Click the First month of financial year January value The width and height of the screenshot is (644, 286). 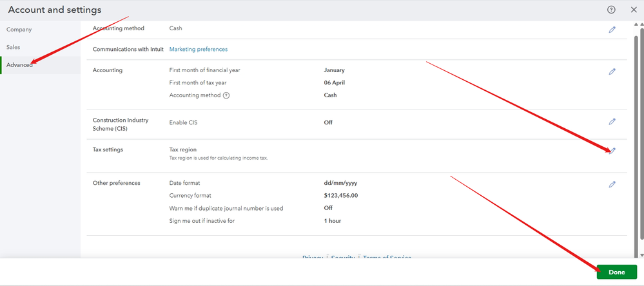click(x=334, y=70)
